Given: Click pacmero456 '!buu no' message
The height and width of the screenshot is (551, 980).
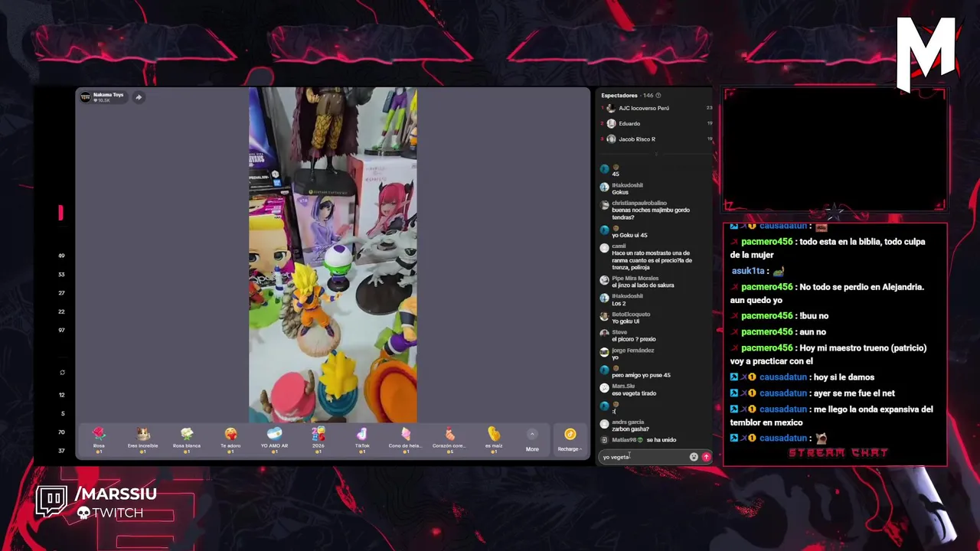Looking at the screenshot, I should tap(779, 315).
